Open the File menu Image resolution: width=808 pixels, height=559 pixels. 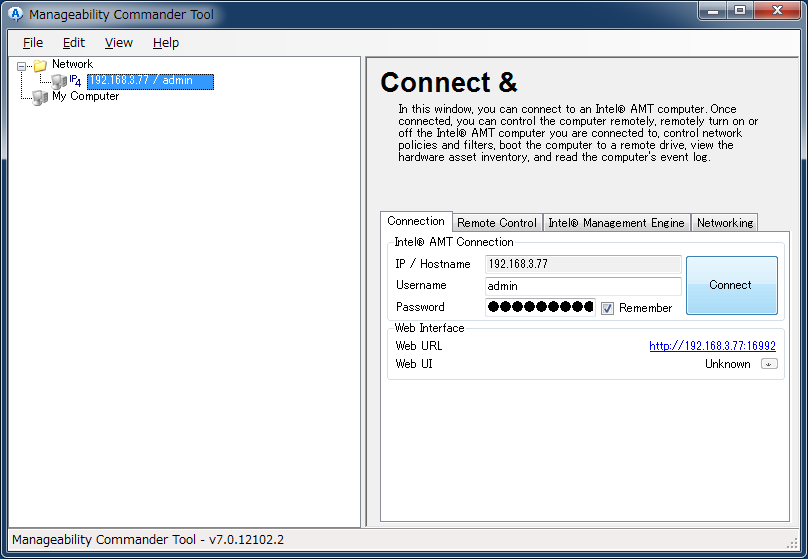coord(33,43)
